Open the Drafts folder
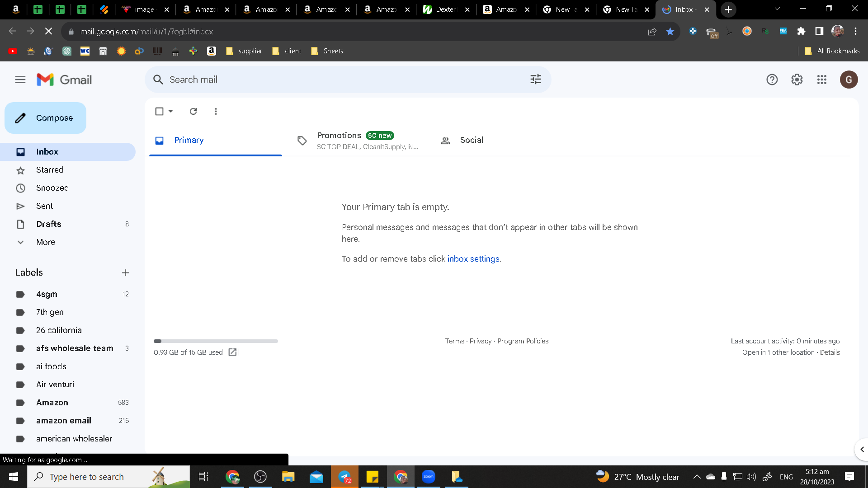 [68, 224]
